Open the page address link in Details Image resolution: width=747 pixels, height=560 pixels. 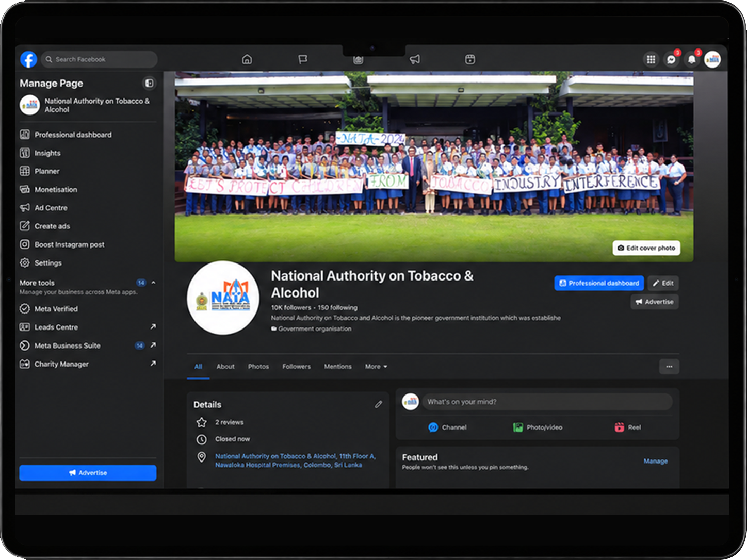coord(296,460)
